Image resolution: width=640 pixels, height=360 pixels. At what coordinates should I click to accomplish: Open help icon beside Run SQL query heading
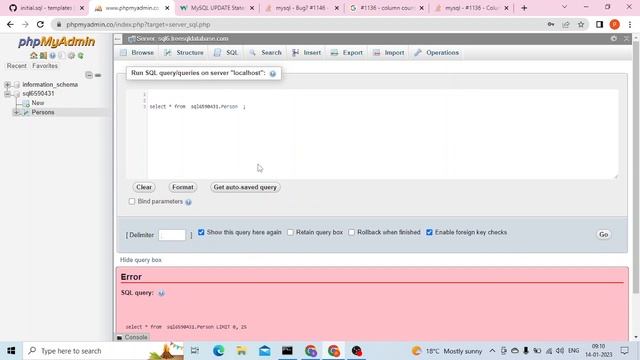point(273,73)
